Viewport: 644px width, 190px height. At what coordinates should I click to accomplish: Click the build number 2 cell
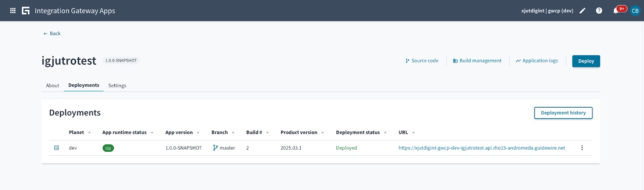click(248, 148)
